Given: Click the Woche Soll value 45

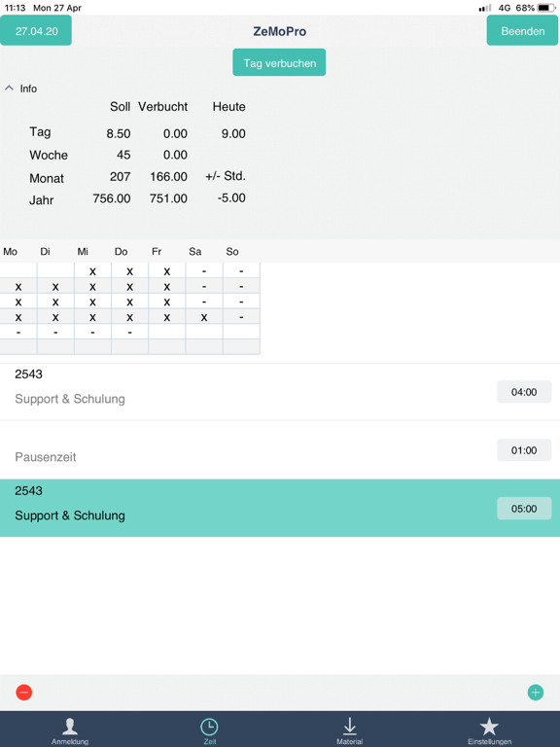Looking at the screenshot, I should point(123,155).
